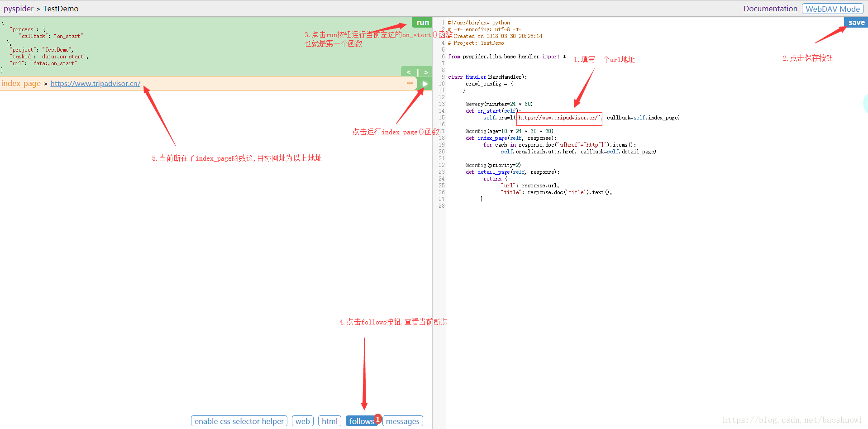Click the highlighted URL inside self.crawl
868x429 pixels.
(558, 117)
